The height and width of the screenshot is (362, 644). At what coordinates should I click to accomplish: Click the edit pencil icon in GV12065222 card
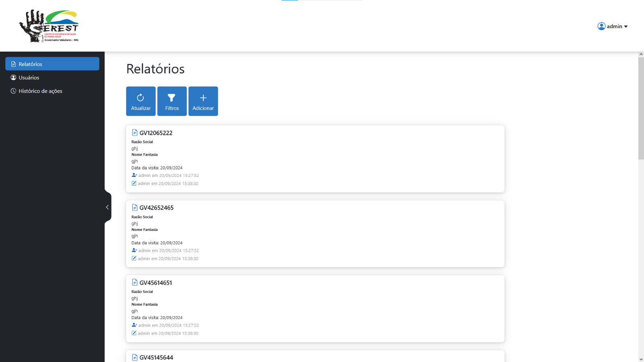[x=134, y=183]
